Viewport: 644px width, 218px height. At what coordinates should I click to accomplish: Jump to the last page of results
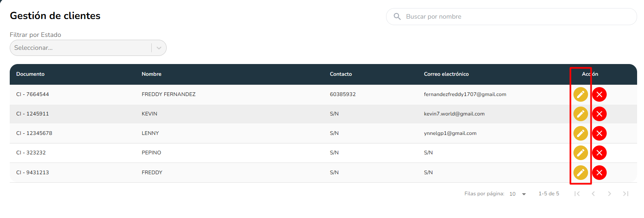pyautogui.click(x=626, y=194)
